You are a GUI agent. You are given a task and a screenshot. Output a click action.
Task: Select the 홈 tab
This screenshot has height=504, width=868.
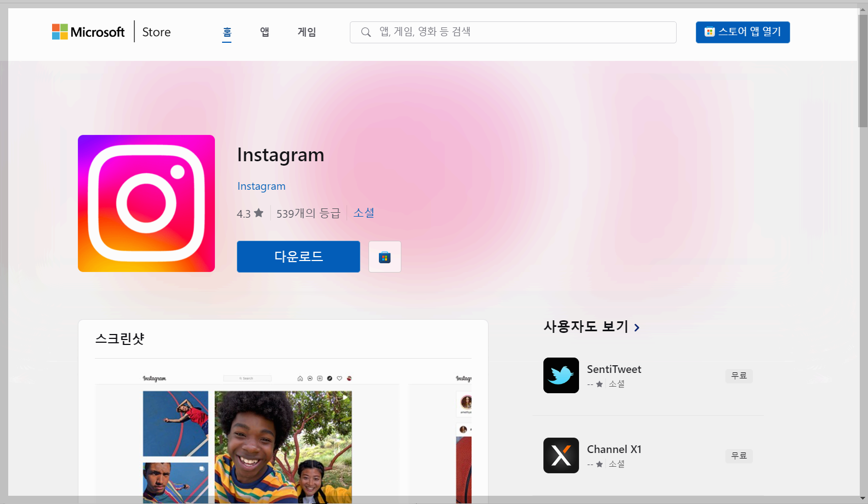[x=227, y=32]
